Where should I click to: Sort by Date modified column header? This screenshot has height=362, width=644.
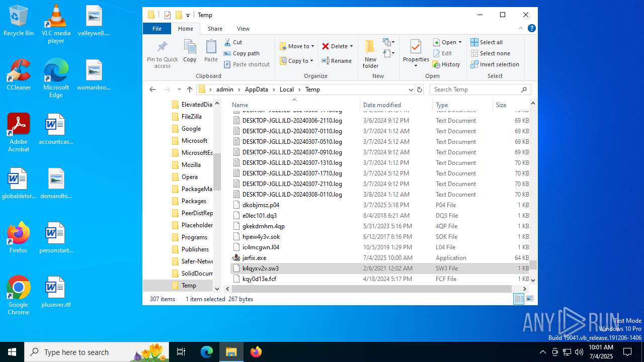(x=396, y=105)
